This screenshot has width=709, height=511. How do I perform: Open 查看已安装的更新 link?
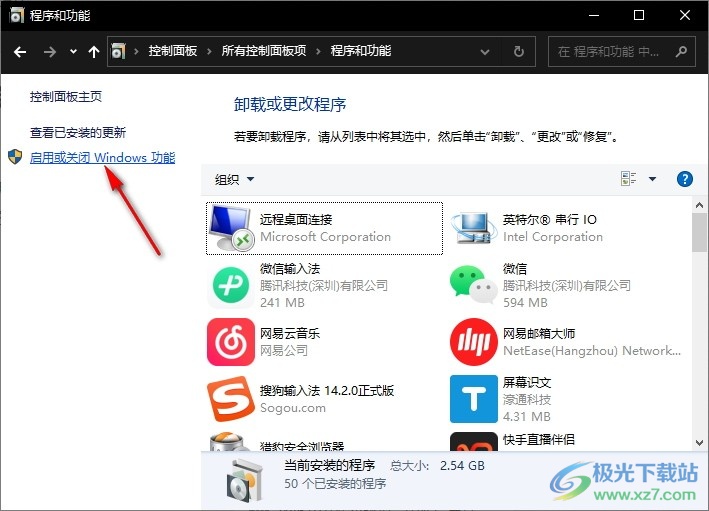78,132
